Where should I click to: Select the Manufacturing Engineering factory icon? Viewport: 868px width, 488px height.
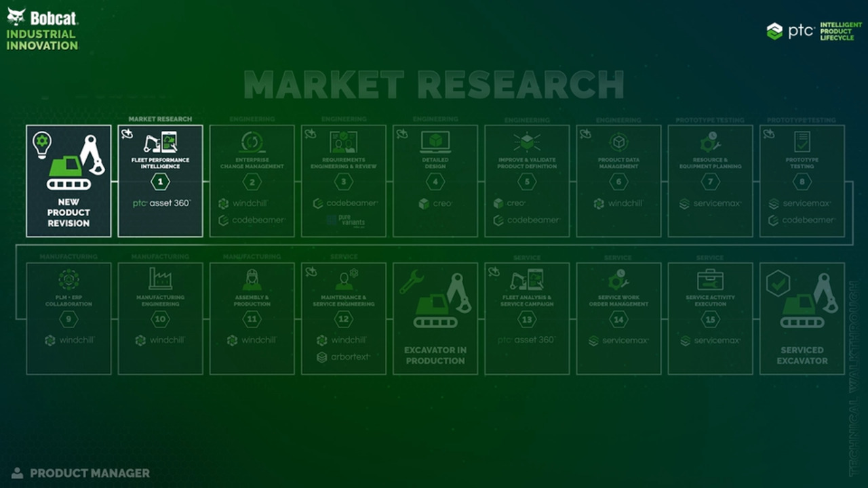160,279
